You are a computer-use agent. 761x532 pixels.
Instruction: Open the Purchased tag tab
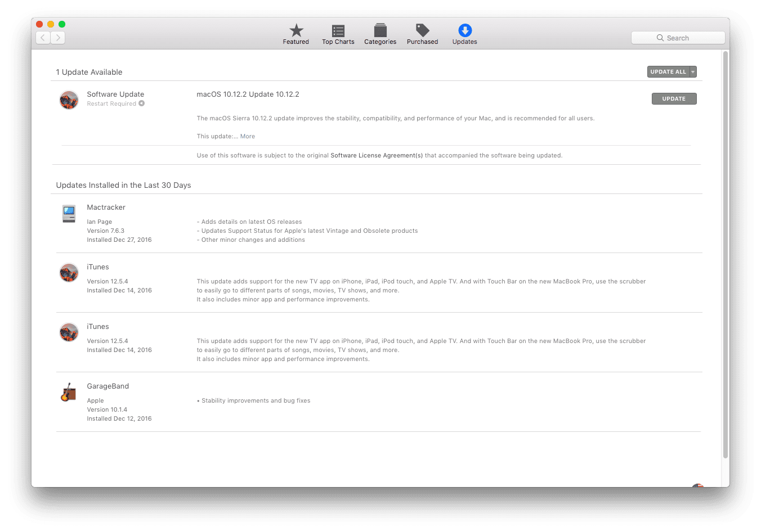[423, 34]
